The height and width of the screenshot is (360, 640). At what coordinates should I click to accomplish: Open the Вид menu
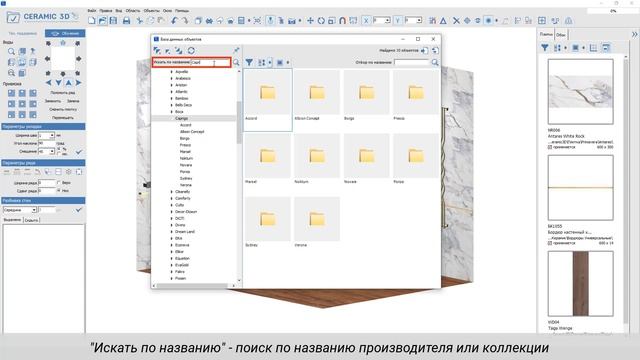point(119,11)
